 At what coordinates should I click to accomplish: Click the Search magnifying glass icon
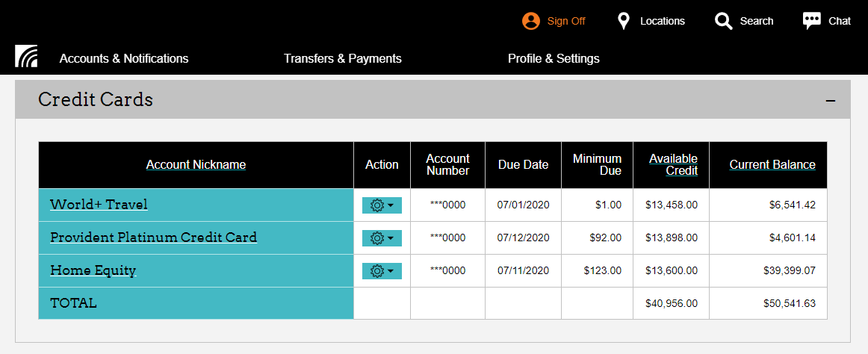coord(723,21)
